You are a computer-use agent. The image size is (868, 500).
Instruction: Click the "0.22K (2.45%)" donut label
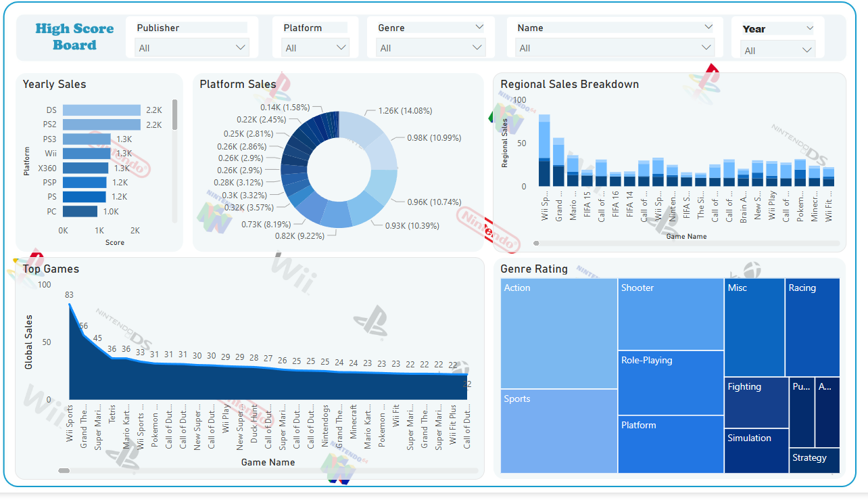click(x=262, y=120)
